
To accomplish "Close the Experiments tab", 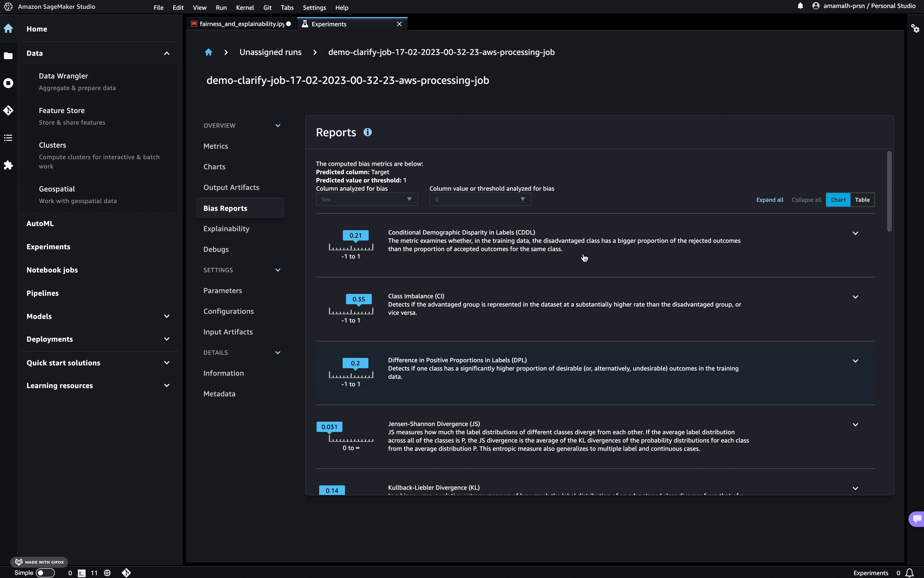I will coord(399,24).
